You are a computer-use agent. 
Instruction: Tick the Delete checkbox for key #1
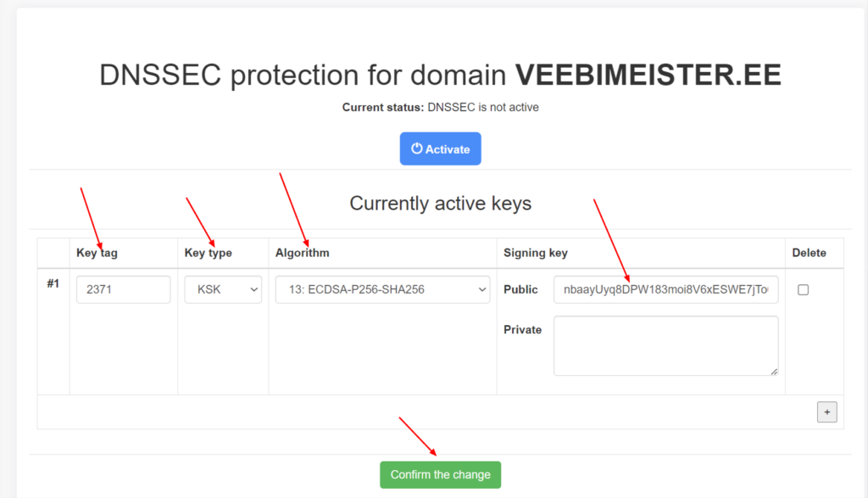[804, 289]
